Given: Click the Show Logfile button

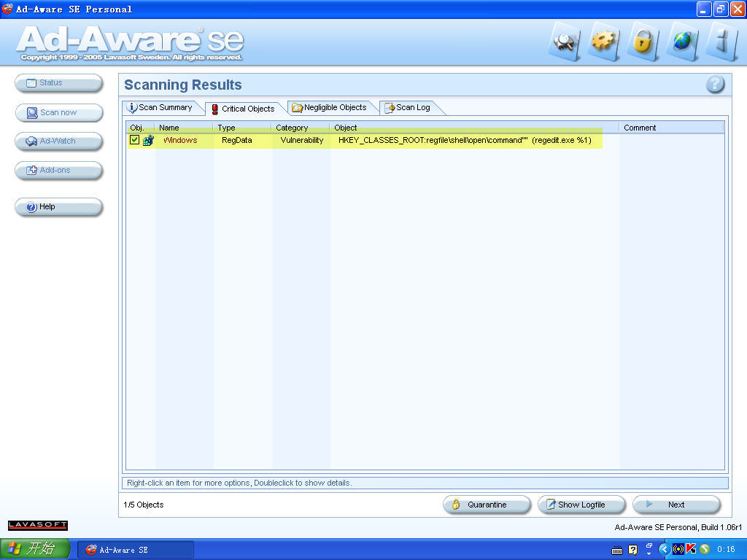Looking at the screenshot, I should (581, 505).
